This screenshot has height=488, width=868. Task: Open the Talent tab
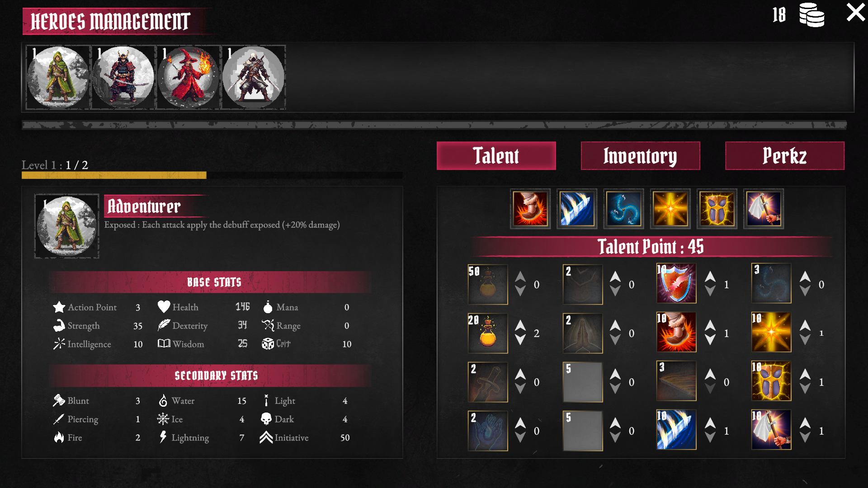pyautogui.click(x=496, y=156)
